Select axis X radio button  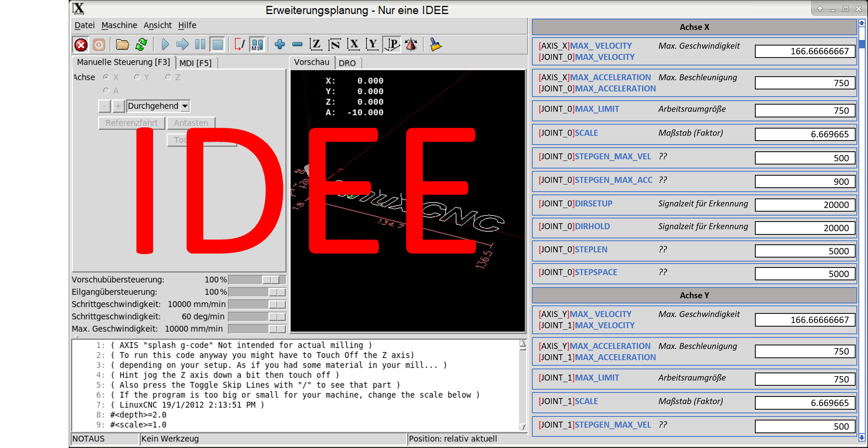(x=106, y=77)
